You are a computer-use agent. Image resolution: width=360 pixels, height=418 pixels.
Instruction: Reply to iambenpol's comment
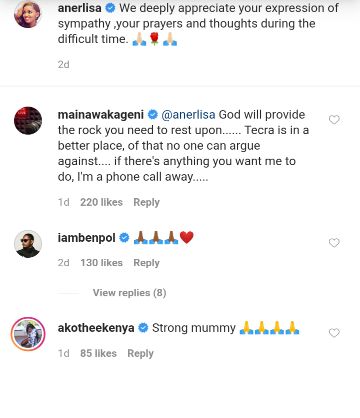coord(146,263)
